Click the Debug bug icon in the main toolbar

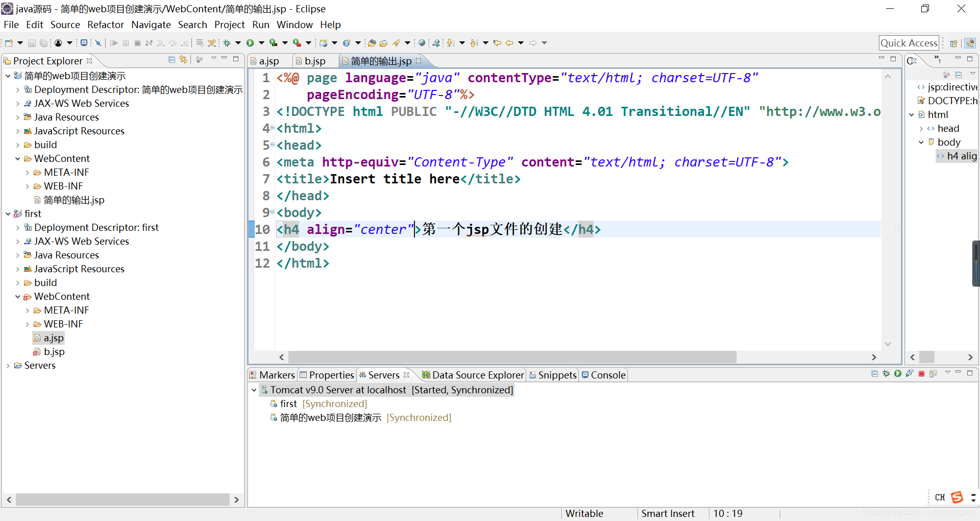227,43
